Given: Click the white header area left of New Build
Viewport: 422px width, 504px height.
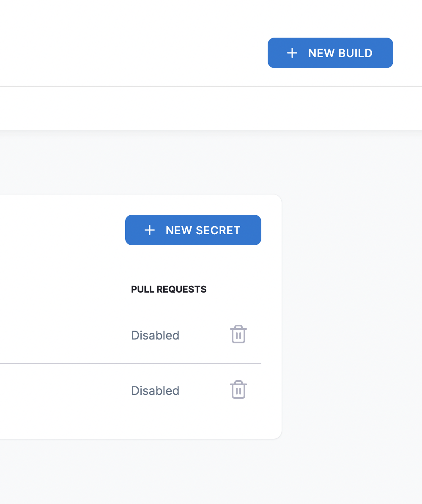Looking at the screenshot, I should tap(127, 47).
